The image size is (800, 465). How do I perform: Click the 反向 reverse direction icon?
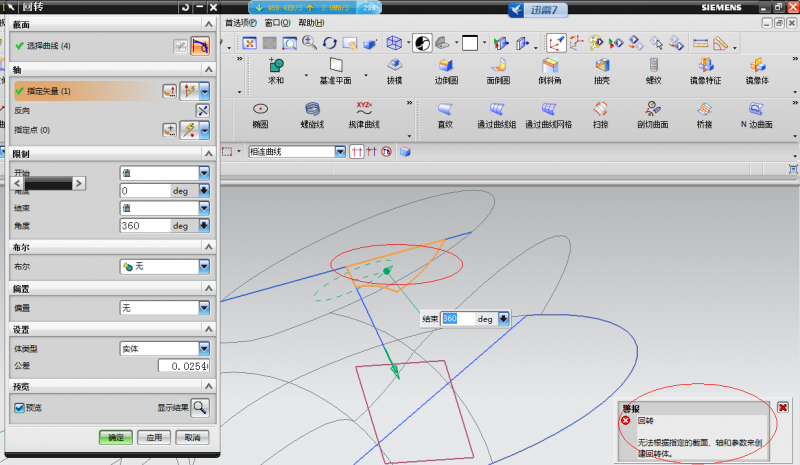tap(203, 110)
